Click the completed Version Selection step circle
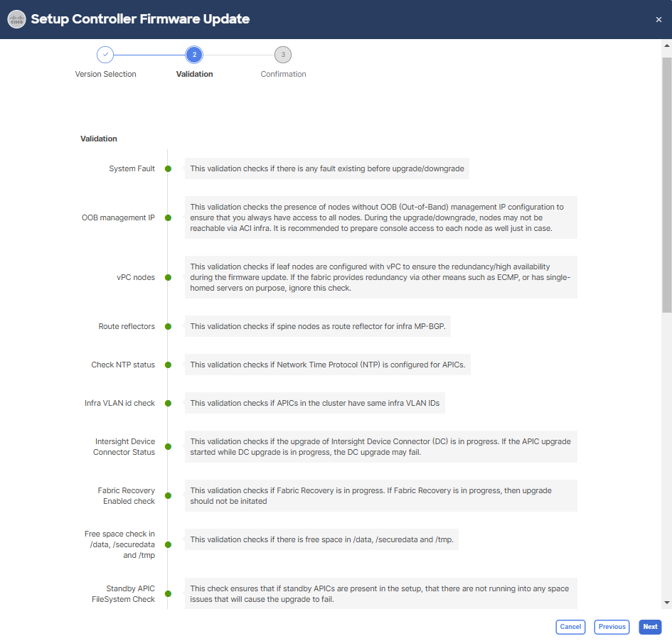 click(105, 55)
